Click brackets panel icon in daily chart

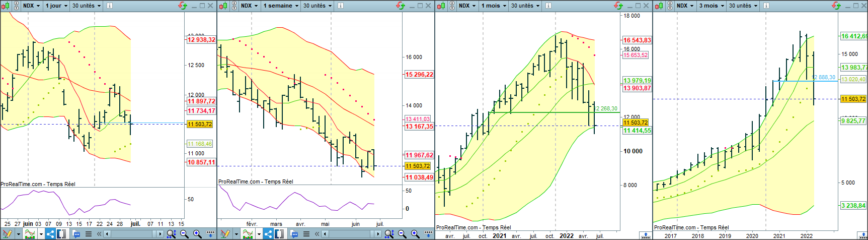click(61, 234)
